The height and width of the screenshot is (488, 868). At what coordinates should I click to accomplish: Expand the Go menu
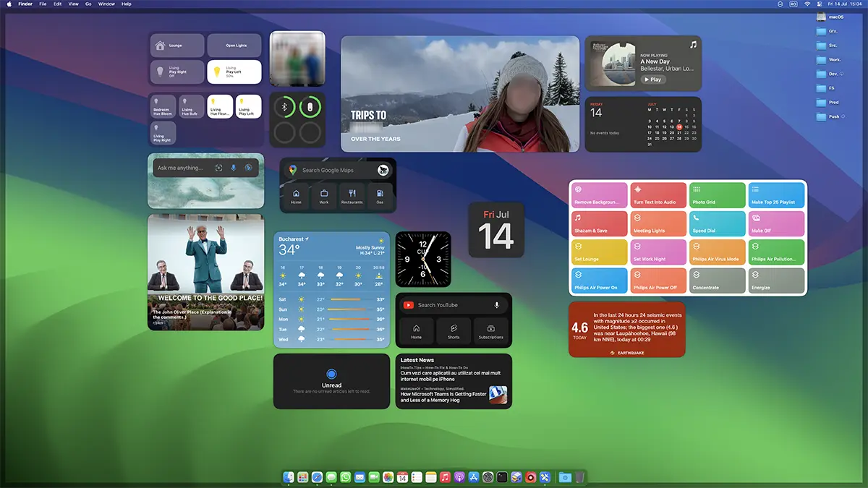[88, 4]
